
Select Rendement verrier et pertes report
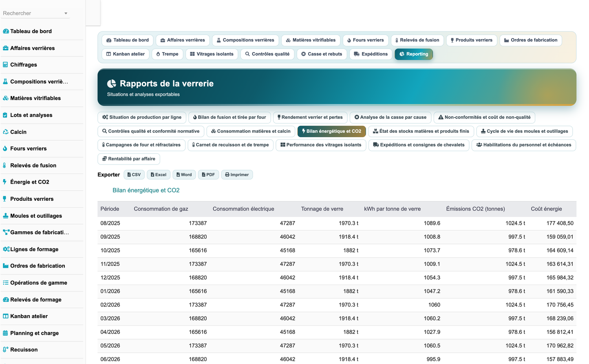(310, 117)
